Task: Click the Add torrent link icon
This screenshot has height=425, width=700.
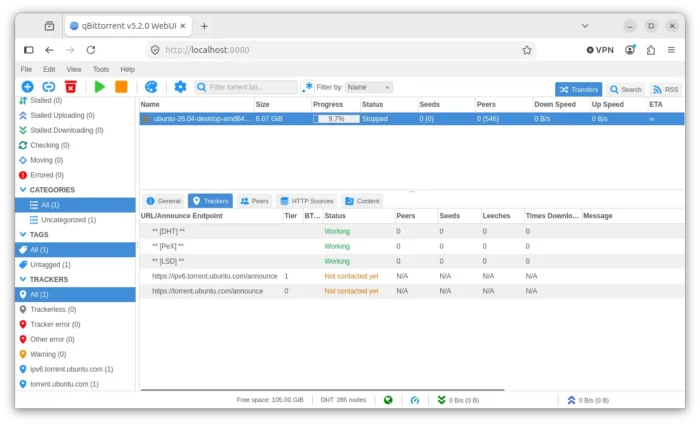Action: 49,87
